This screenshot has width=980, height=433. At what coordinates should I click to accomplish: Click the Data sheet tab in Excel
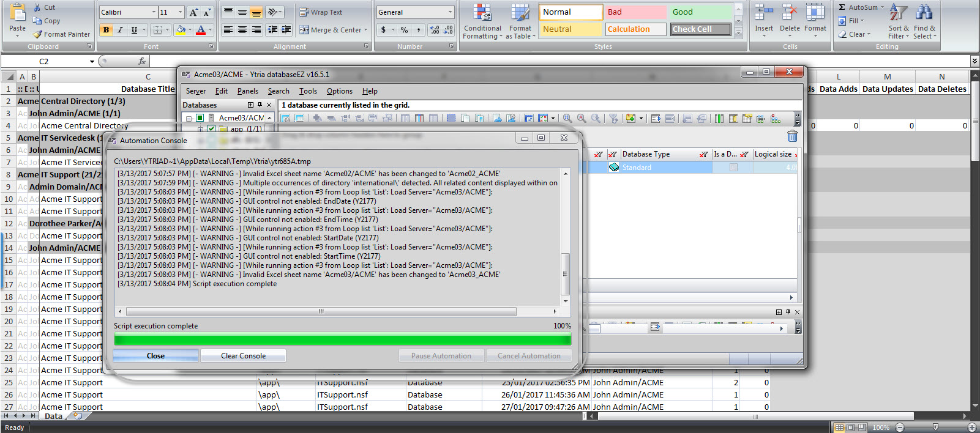53,416
